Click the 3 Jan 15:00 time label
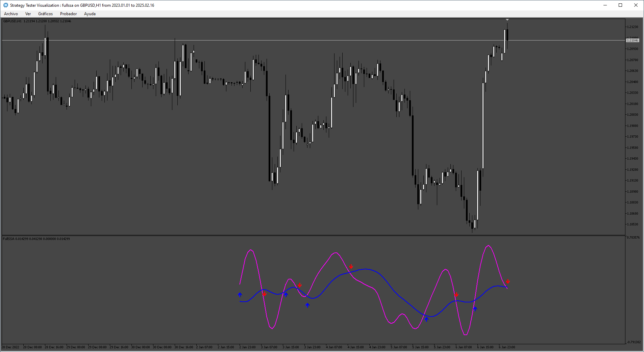The image size is (644, 352). (x=291, y=347)
